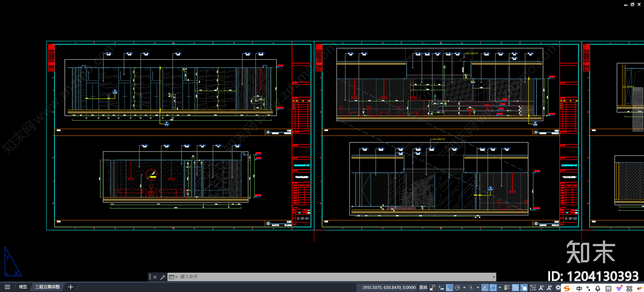This screenshot has width=644, height=292.
Task: Add a new layout with the plus button
Action: 70,287
